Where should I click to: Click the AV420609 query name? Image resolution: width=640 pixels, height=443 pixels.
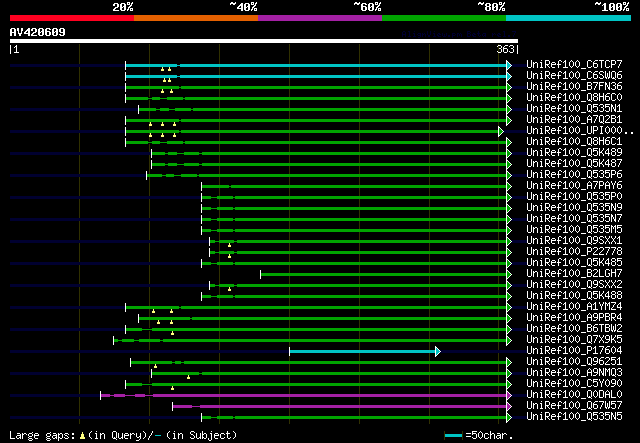tap(38, 32)
